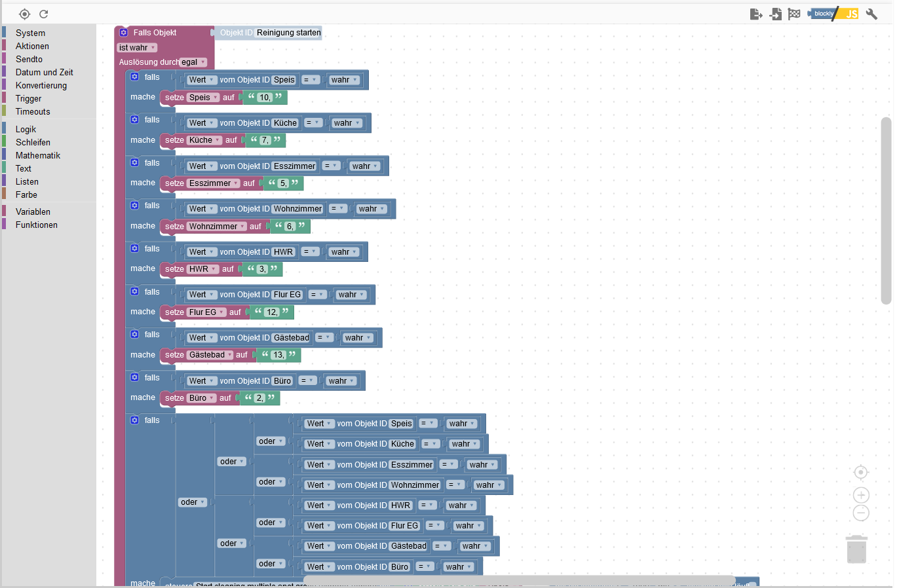Open the gear on the falls block above setze Gästebad
This screenshot has height=588, width=897.
point(134,335)
